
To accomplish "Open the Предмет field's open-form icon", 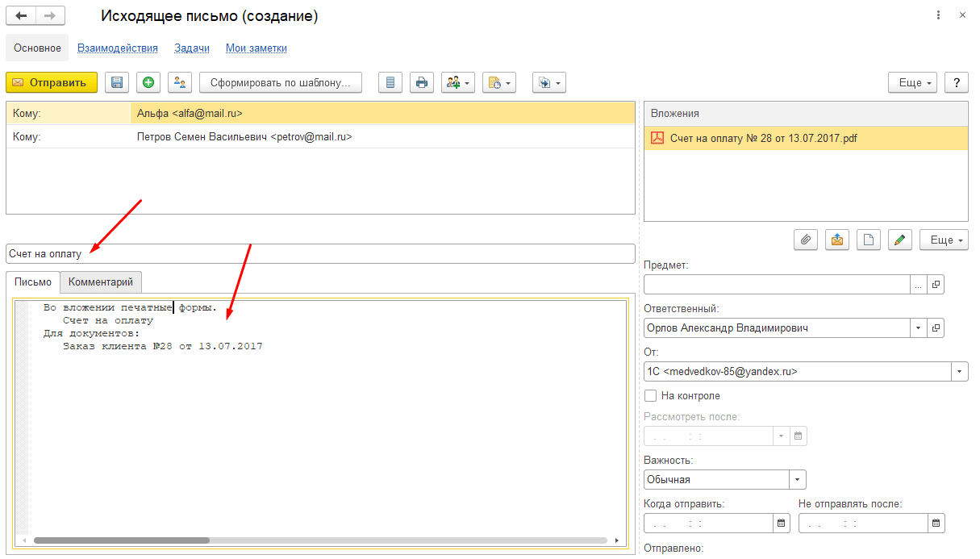I will click(x=936, y=284).
